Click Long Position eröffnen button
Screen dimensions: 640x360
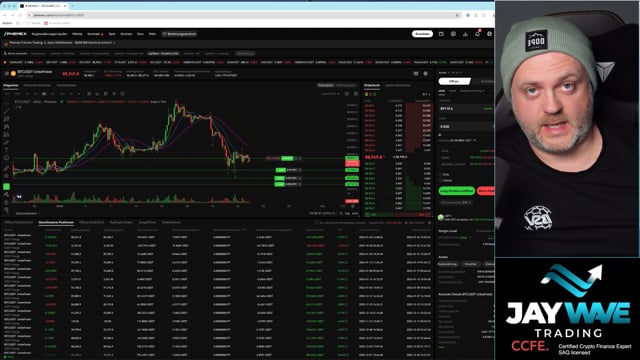point(457,191)
